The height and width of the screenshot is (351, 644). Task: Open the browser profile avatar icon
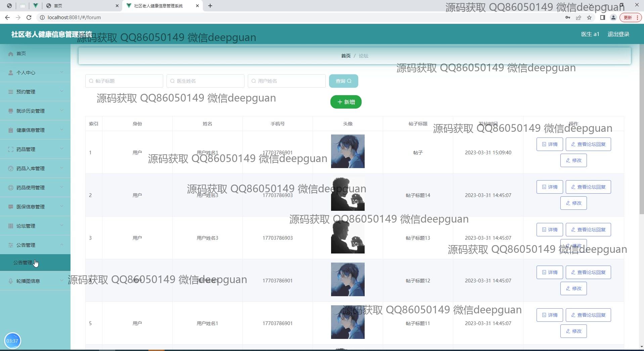point(613,17)
